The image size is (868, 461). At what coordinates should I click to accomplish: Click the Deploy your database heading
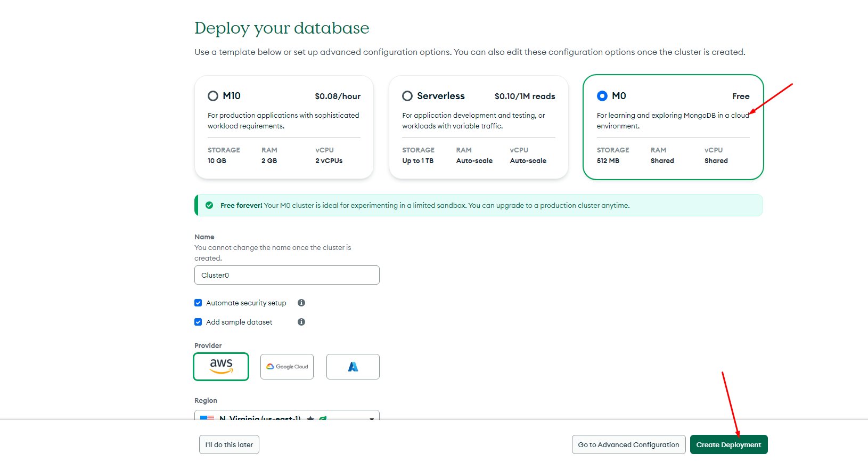coord(282,28)
